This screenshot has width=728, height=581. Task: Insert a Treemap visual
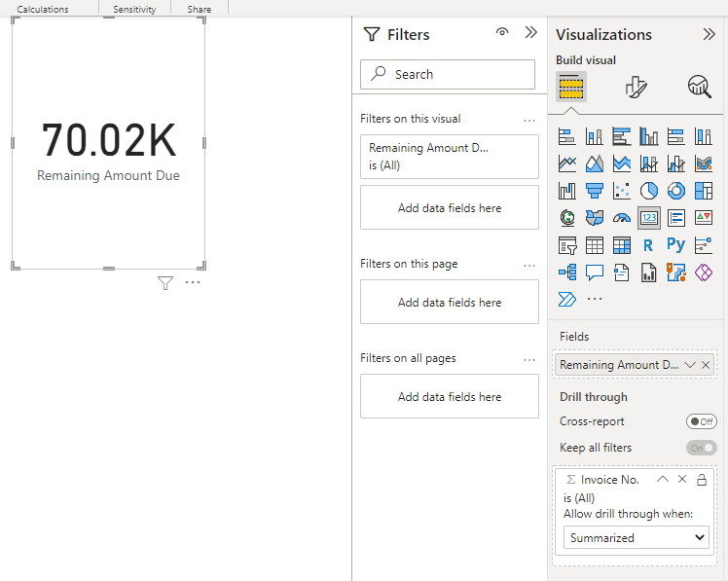point(704,191)
